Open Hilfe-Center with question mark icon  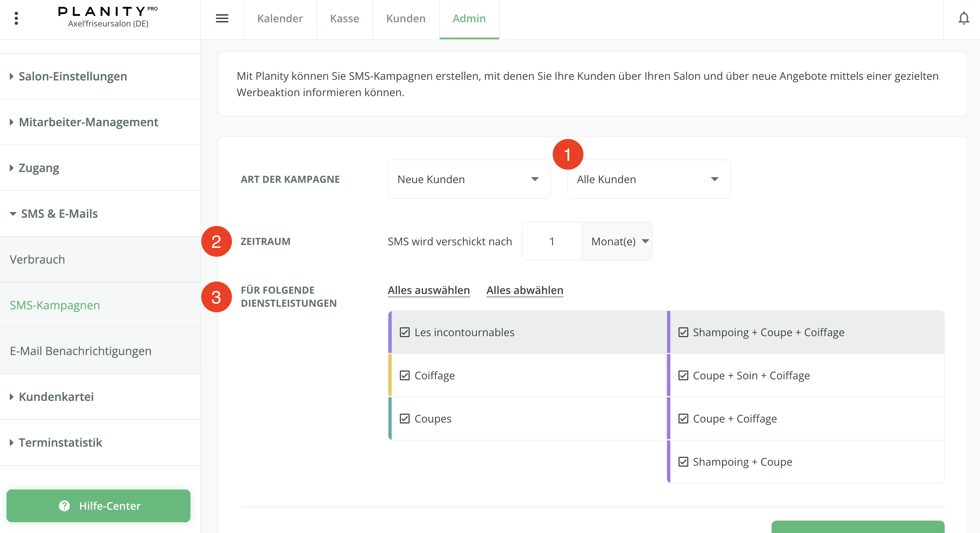click(x=98, y=506)
